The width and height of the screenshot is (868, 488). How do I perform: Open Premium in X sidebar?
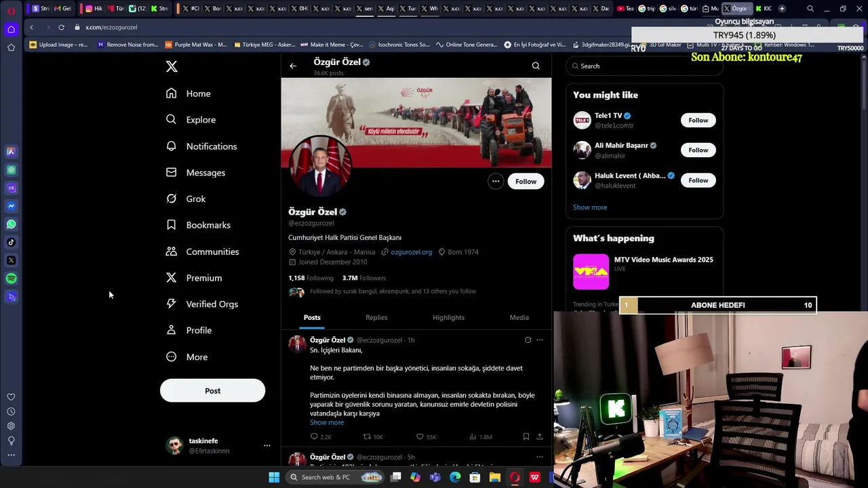coord(194,278)
